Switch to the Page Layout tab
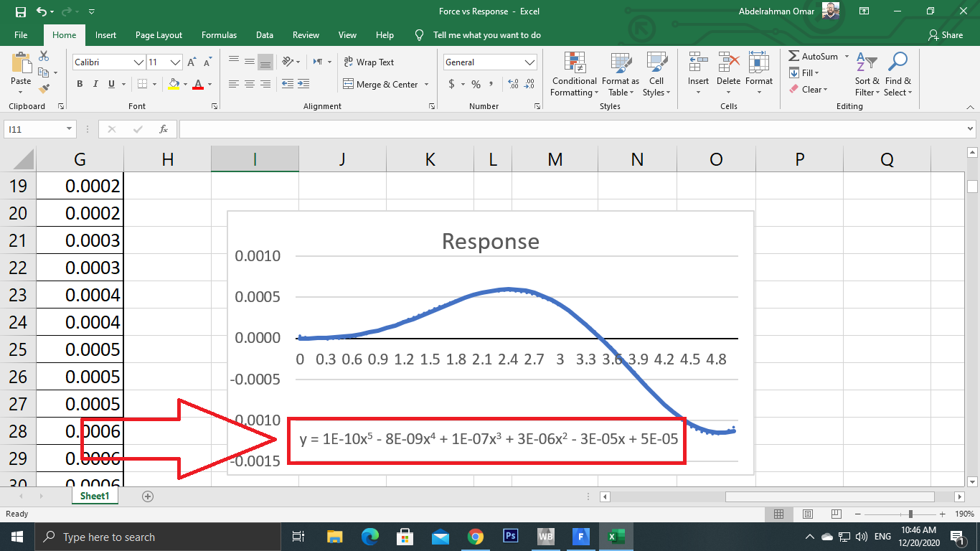Image resolution: width=980 pixels, height=551 pixels. click(159, 34)
